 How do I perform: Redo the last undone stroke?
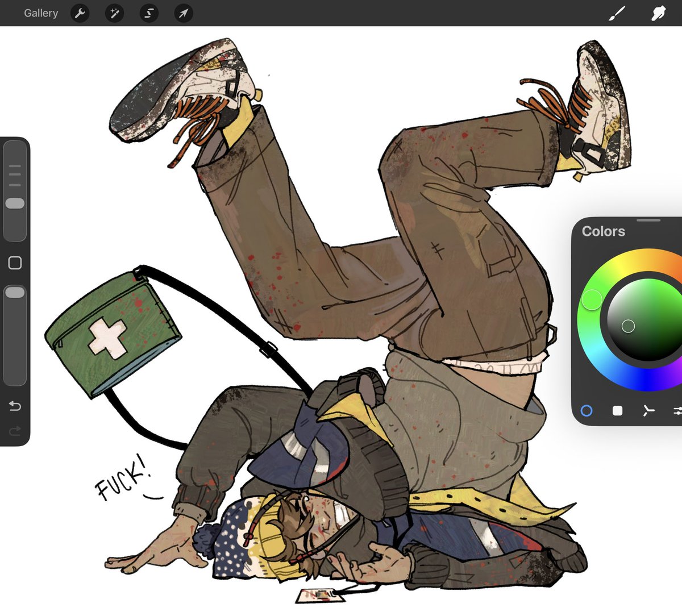click(x=15, y=431)
